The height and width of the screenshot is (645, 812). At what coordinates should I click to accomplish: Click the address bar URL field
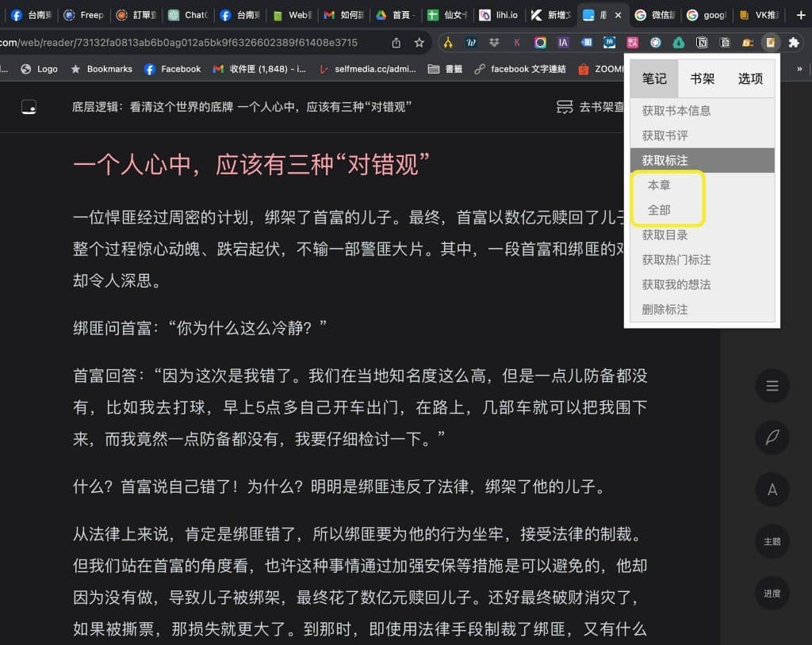point(178,43)
